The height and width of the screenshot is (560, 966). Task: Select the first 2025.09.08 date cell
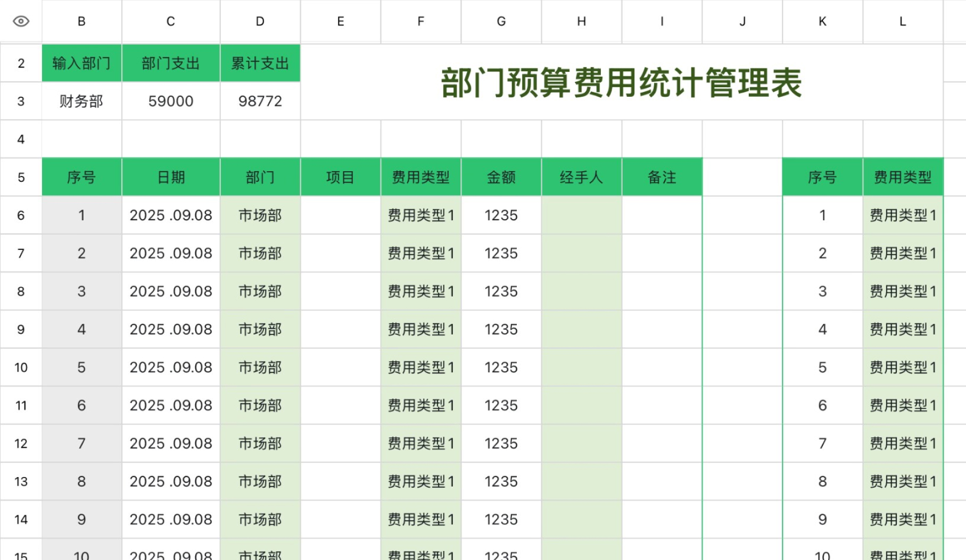(170, 215)
